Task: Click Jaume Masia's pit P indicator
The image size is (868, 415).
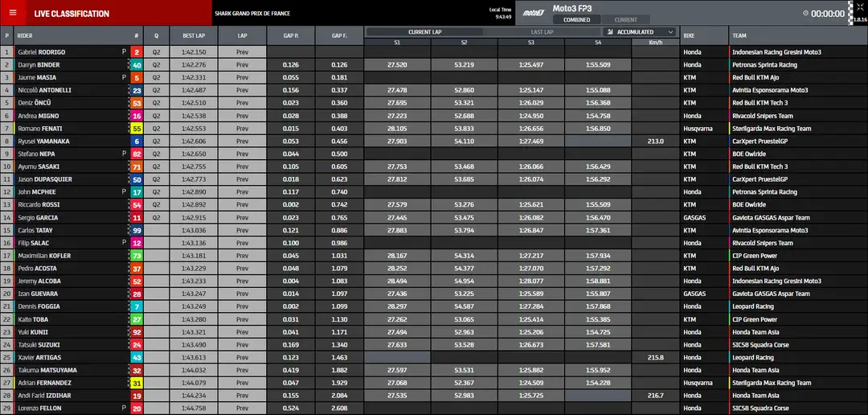Action: tap(124, 77)
